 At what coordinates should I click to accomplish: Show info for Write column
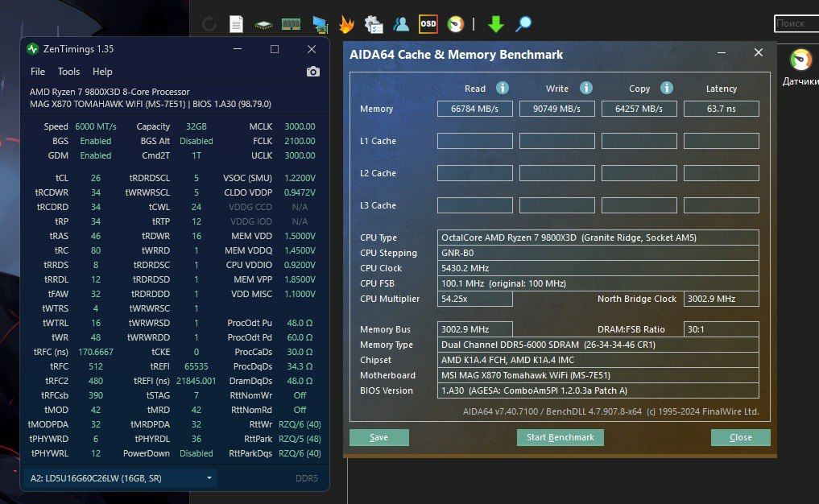(586, 88)
